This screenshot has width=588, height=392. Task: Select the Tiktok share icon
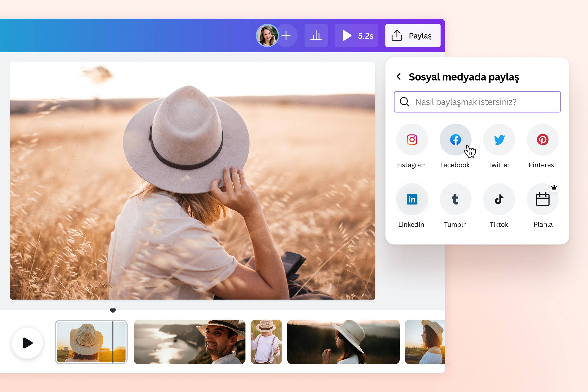(499, 199)
